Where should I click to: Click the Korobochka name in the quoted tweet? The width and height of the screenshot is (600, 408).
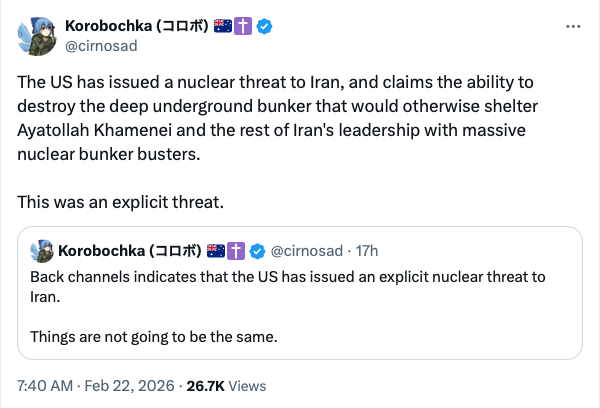(x=130, y=249)
